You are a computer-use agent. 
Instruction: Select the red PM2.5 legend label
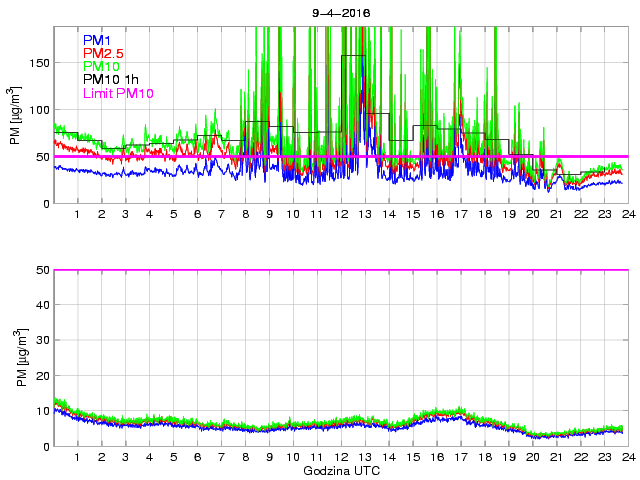(x=102, y=53)
